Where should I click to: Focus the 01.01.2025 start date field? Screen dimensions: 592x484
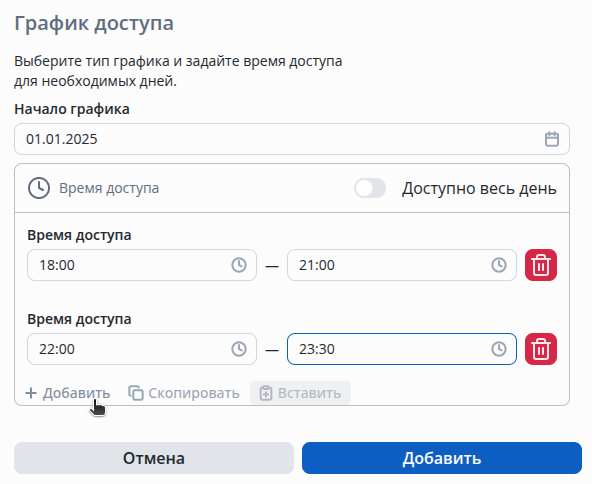pyautogui.click(x=292, y=139)
